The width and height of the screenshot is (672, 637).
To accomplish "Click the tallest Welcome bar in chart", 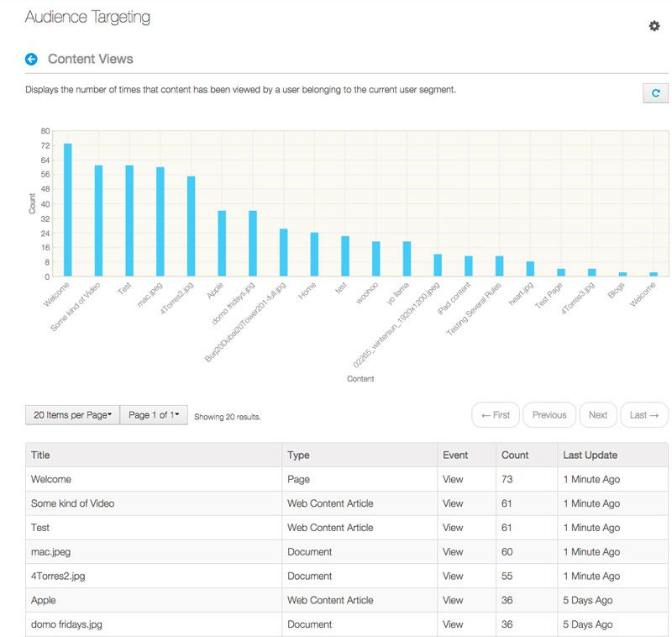I will point(68,210).
